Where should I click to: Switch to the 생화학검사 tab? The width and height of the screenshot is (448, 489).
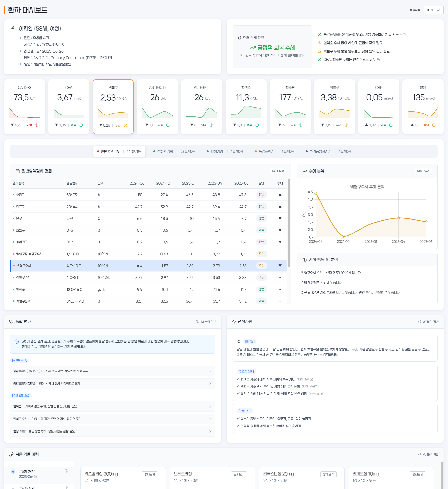[x=165, y=151]
